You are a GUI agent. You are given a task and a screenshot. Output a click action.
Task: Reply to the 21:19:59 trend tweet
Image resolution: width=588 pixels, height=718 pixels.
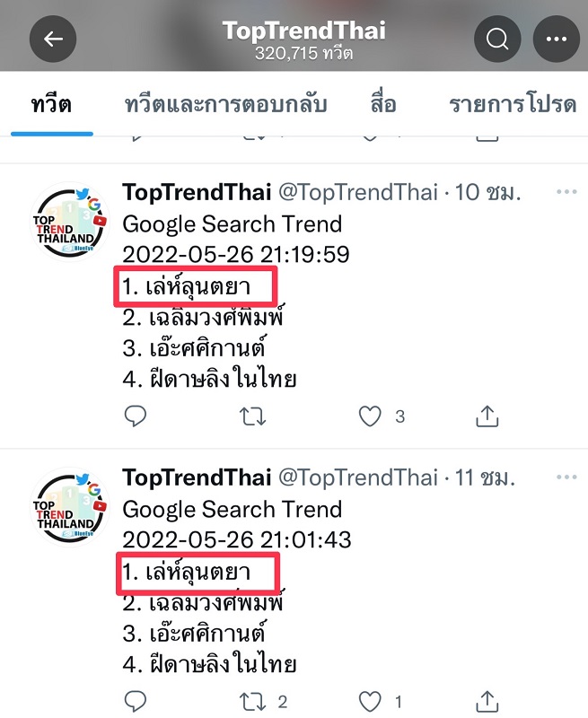click(x=136, y=416)
